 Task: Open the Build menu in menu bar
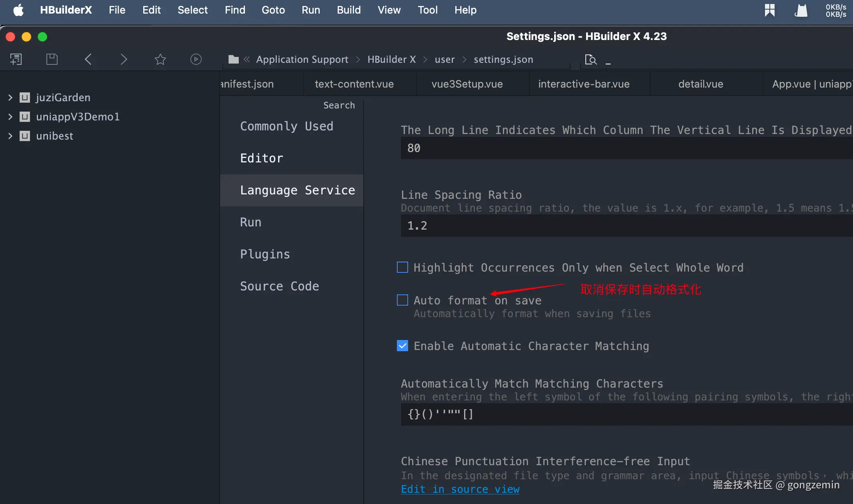pos(348,10)
